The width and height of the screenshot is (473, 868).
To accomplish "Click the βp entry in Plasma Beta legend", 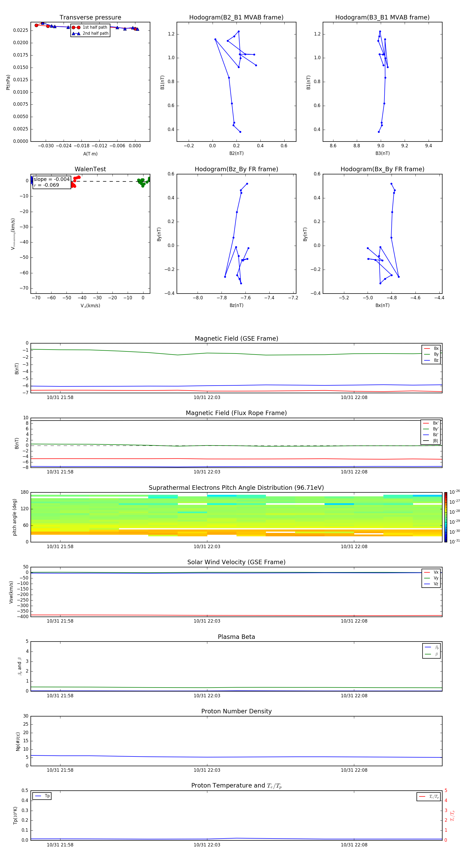I will pyautogui.click(x=431, y=647).
